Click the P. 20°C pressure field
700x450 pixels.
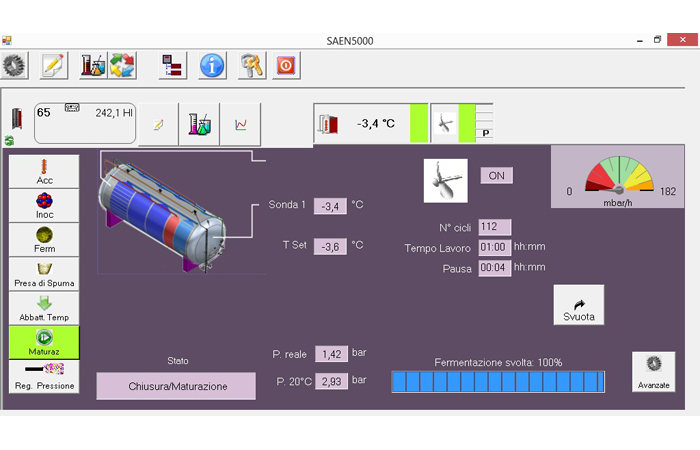tap(331, 381)
